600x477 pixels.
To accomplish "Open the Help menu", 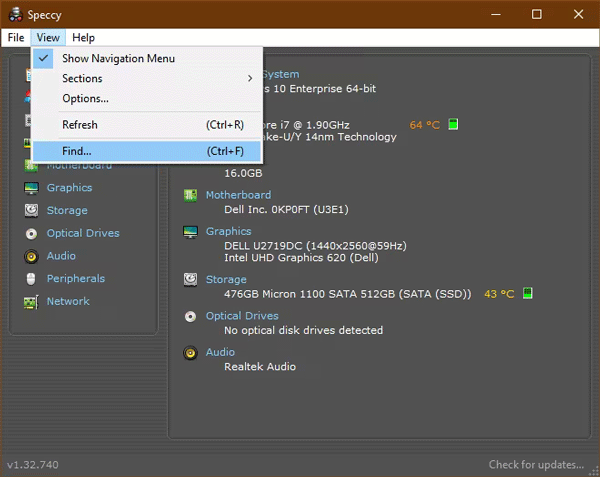I will 83,38.
